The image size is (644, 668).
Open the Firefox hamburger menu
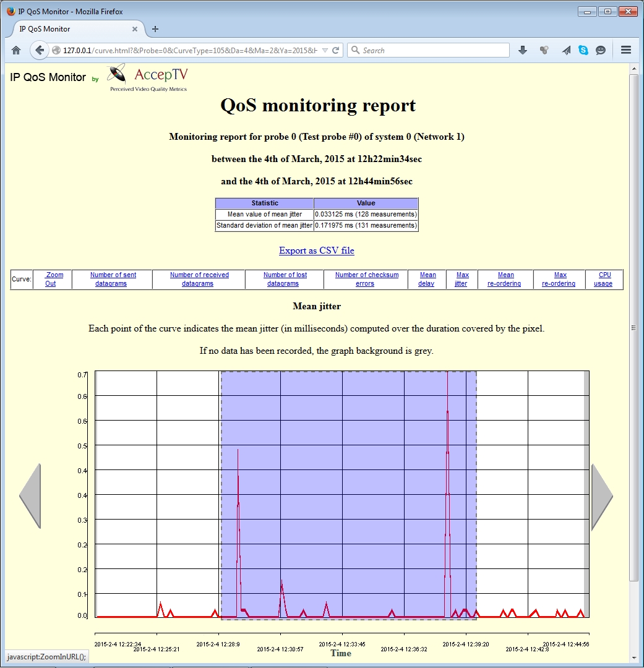[625, 50]
